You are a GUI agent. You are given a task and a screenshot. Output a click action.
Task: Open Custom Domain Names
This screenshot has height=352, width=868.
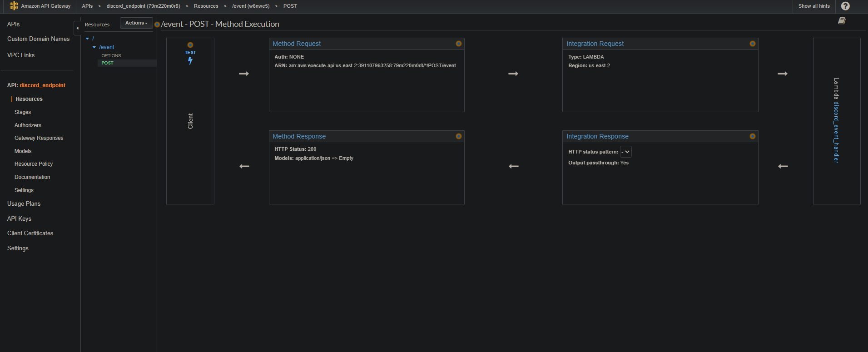[x=39, y=39]
